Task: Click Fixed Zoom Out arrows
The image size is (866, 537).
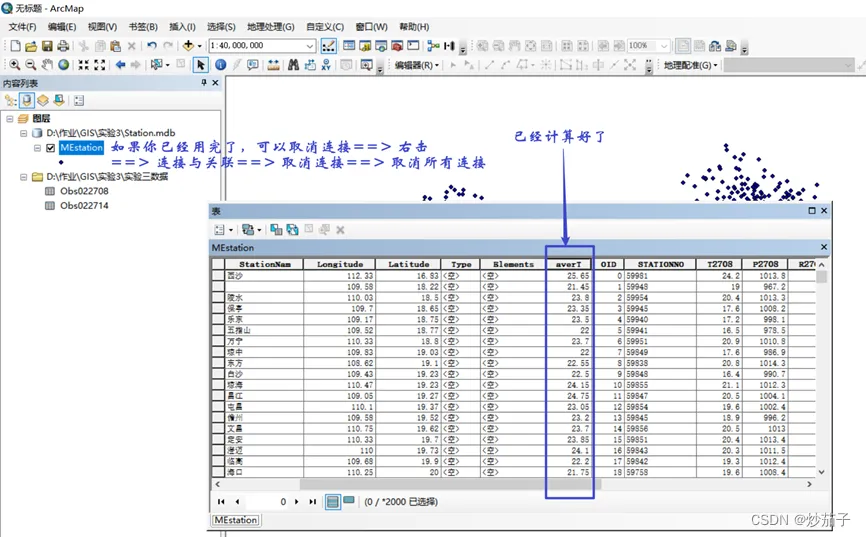Action: point(99,65)
